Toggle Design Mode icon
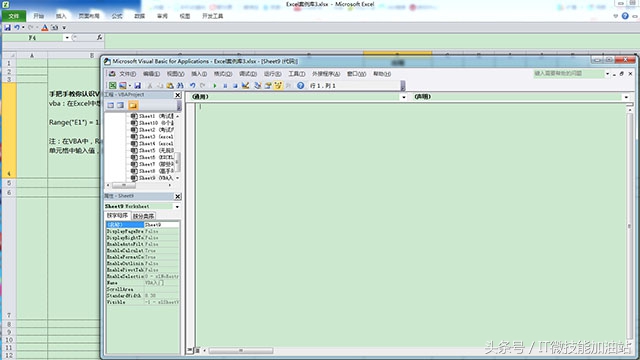The height and width of the screenshot is (360, 640). click(245, 86)
